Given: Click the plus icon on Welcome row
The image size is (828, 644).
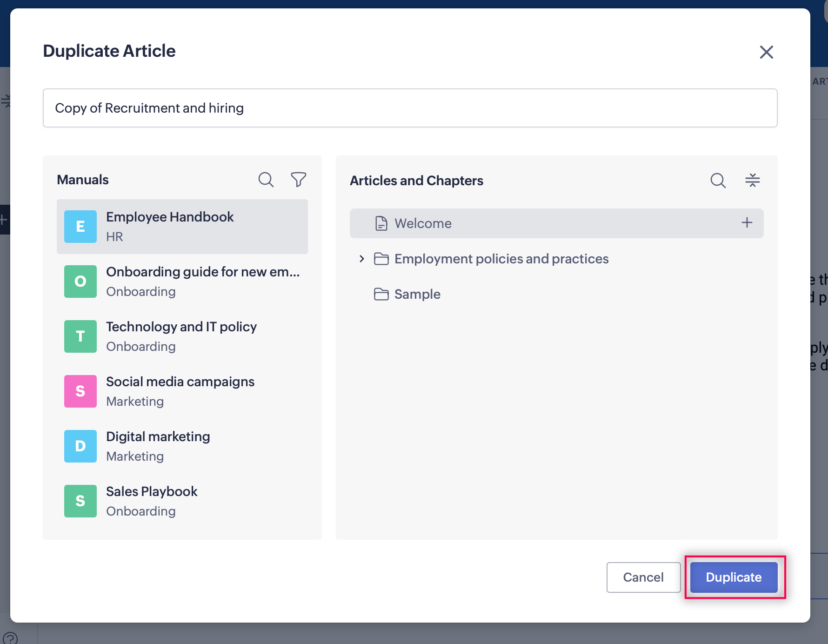Looking at the screenshot, I should (747, 223).
